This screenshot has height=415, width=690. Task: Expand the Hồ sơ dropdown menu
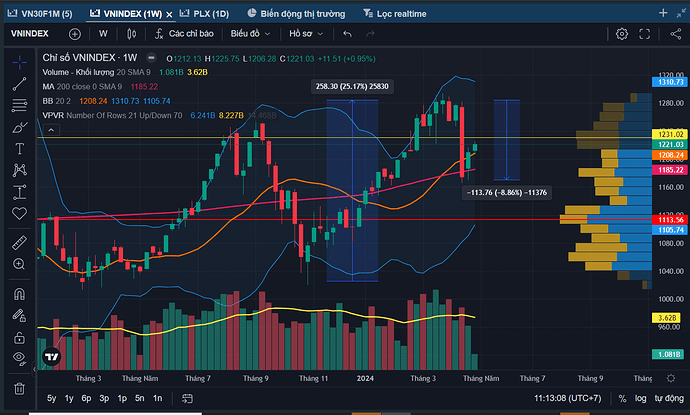pos(301,33)
